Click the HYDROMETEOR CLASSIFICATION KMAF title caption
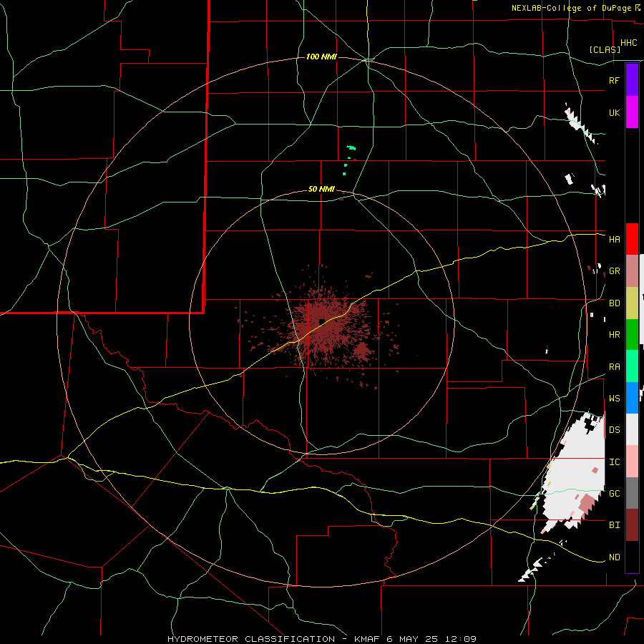Screen dimensions: 644x644 pos(322,639)
